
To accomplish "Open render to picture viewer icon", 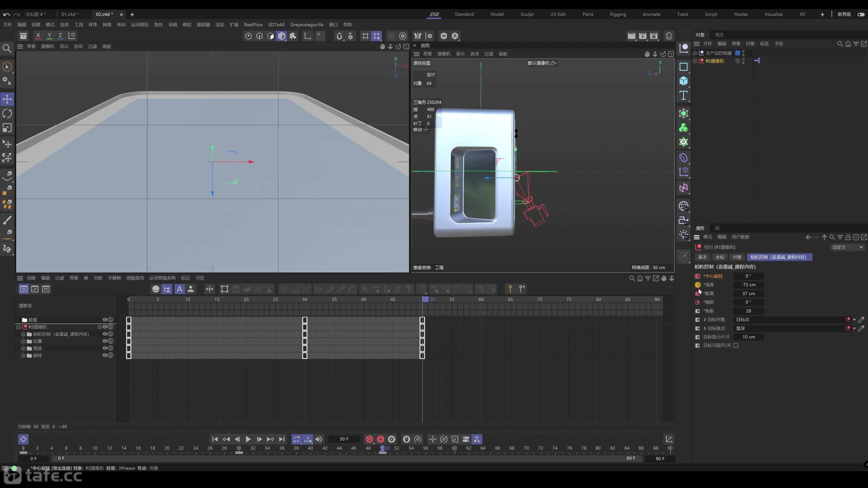I will pos(643,36).
